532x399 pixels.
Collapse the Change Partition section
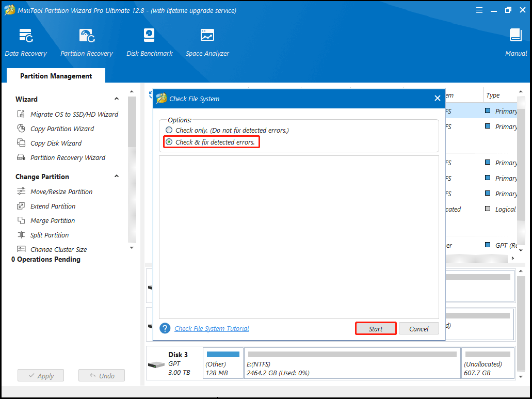click(116, 177)
